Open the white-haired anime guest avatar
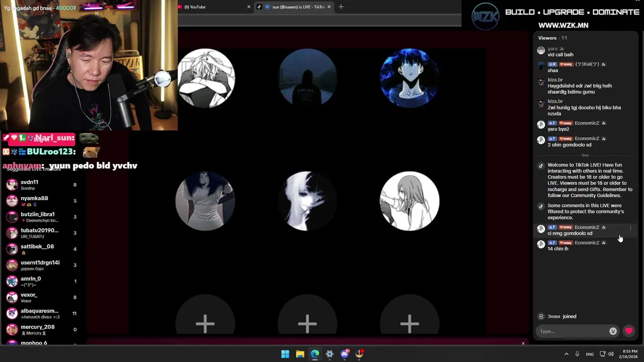Viewport: 644px width, 362px height. [307, 201]
